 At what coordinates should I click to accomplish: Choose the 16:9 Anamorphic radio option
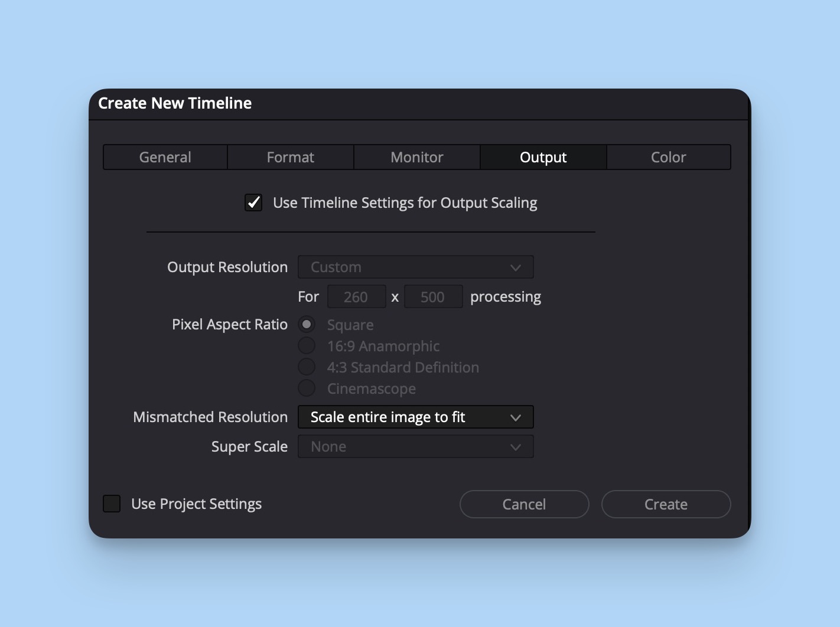[x=307, y=345]
